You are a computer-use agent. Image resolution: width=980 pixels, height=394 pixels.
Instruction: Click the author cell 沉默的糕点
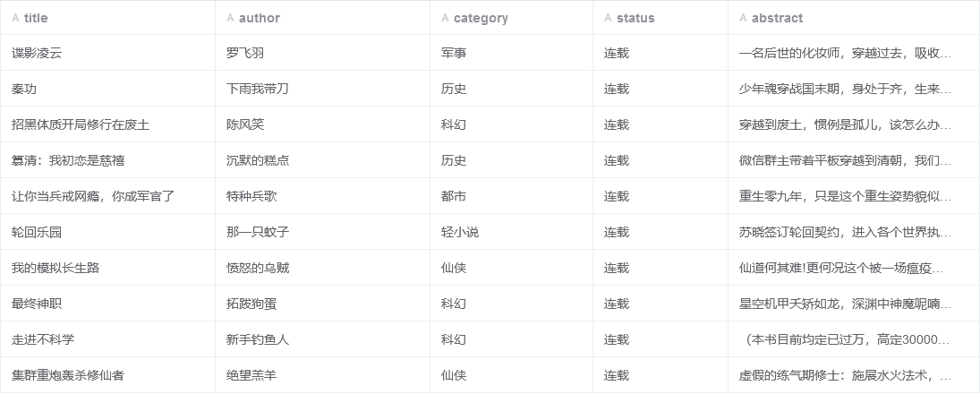tap(258, 160)
